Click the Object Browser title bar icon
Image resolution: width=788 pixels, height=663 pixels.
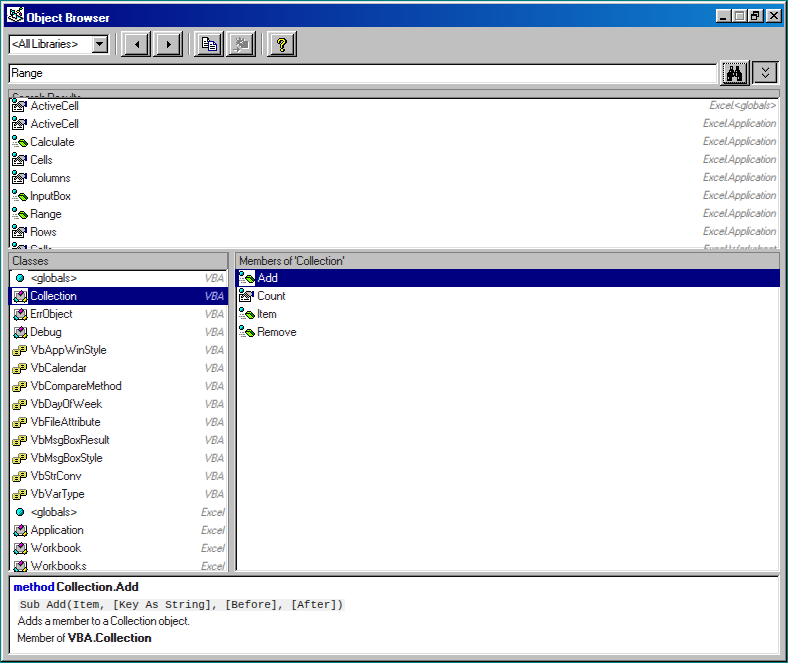[15, 16]
